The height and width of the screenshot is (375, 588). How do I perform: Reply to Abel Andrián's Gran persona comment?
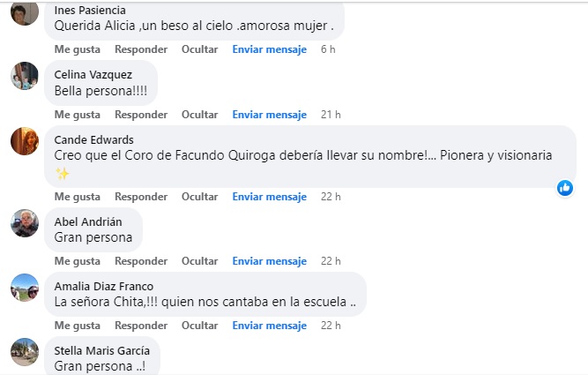(x=141, y=261)
